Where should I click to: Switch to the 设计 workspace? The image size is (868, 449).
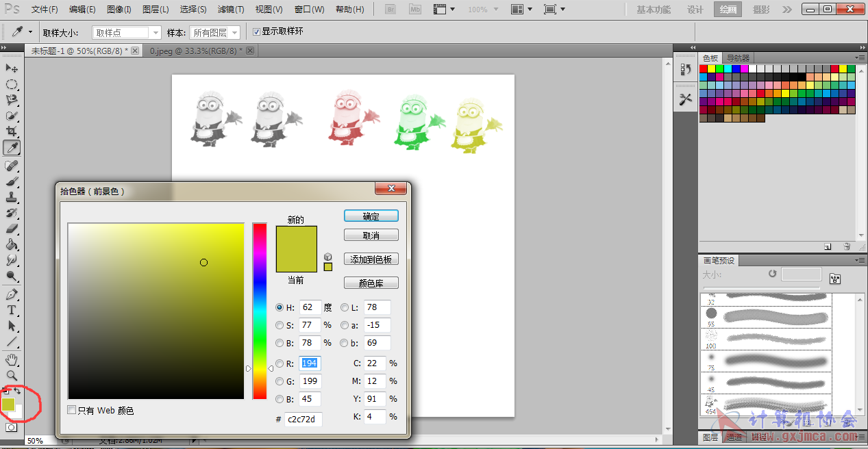[x=695, y=10]
